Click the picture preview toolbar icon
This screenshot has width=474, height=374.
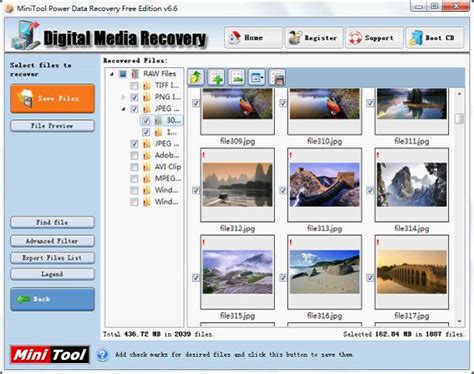pos(236,77)
